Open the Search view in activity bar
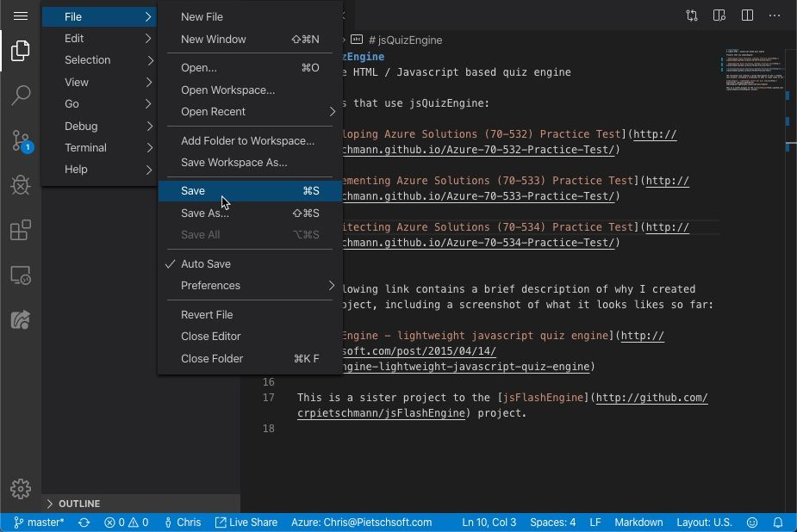 (x=21, y=95)
